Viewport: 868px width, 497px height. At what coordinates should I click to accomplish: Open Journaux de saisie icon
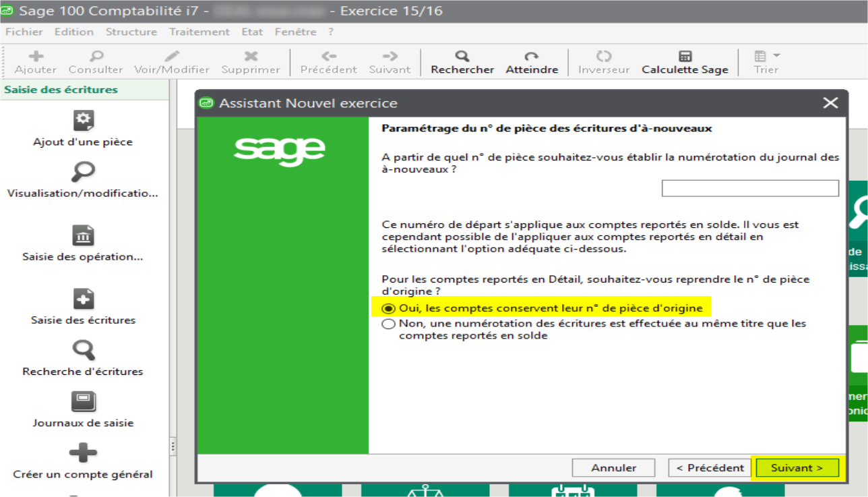pyautogui.click(x=83, y=402)
